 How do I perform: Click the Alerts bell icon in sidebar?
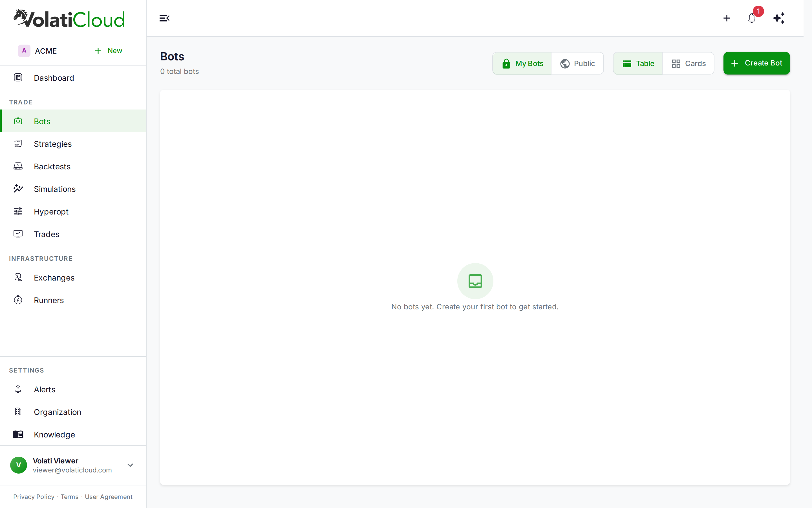(x=18, y=389)
